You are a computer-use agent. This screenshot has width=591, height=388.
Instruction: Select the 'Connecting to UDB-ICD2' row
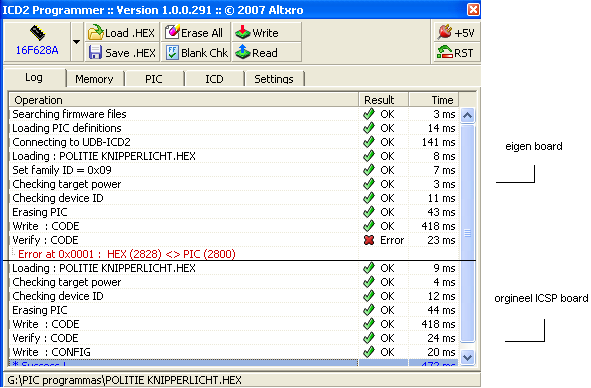pos(234,142)
